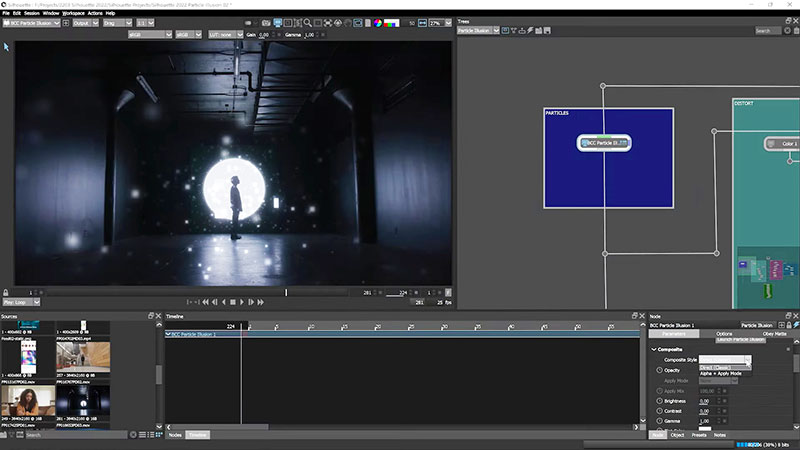Click the stop playback button
Image resolution: width=800 pixels, height=450 pixels.
tap(233, 301)
